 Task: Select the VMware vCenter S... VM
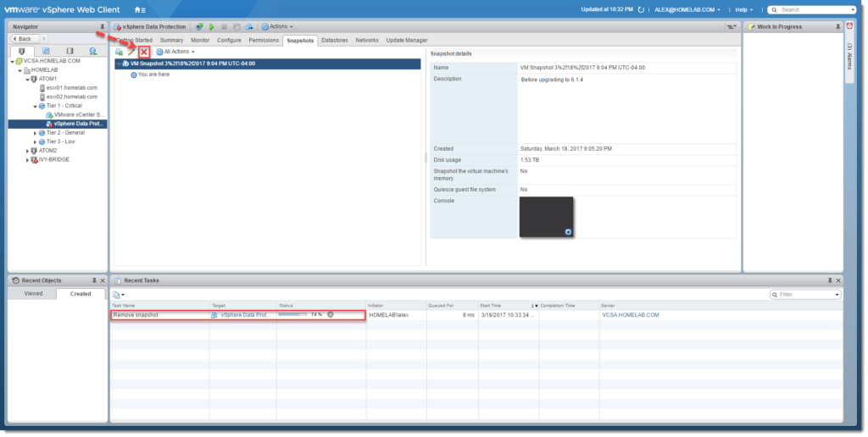coord(78,114)
